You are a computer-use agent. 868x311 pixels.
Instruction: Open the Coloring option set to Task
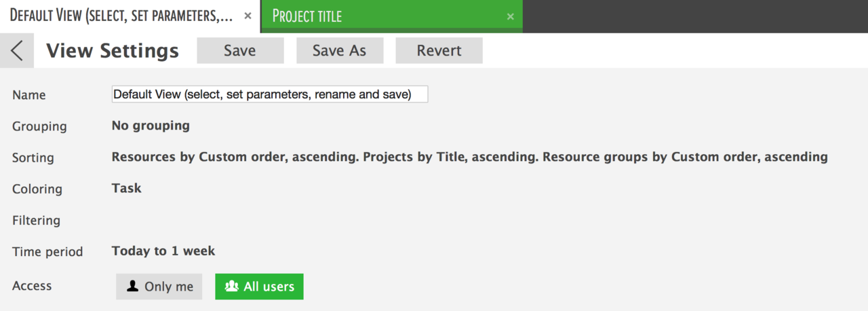[x=126, y=188]
